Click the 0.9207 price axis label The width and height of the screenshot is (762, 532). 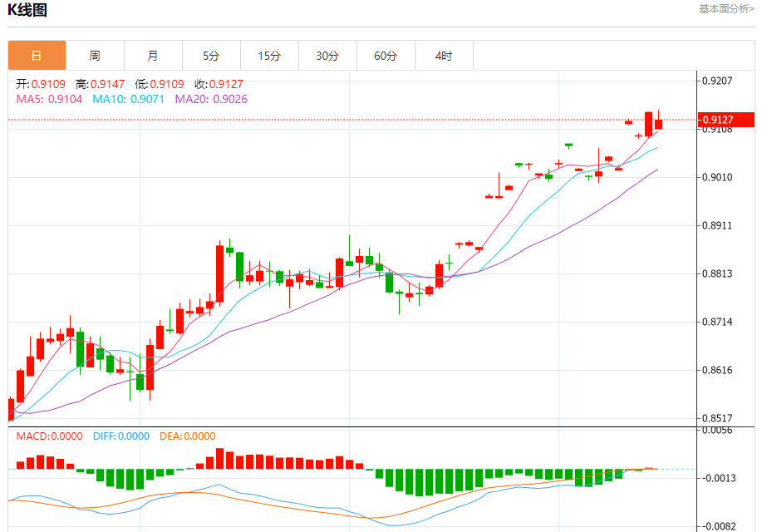717,81
